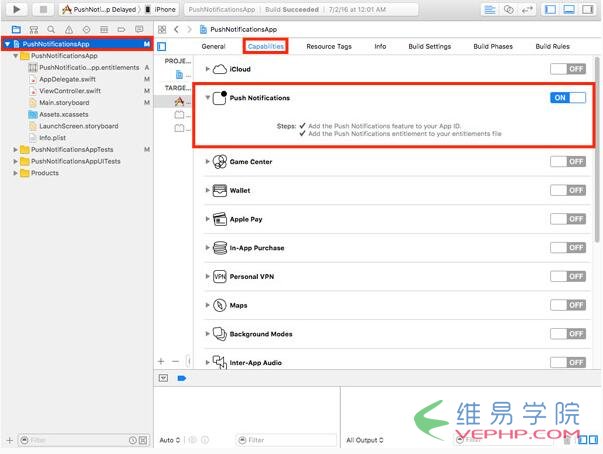Open the related items grid menu
603x454 pixels.
pyautogui.click(x=162, y=30)
